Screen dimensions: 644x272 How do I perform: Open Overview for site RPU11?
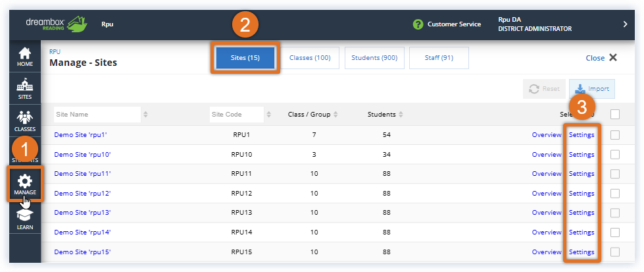point(547,174)
